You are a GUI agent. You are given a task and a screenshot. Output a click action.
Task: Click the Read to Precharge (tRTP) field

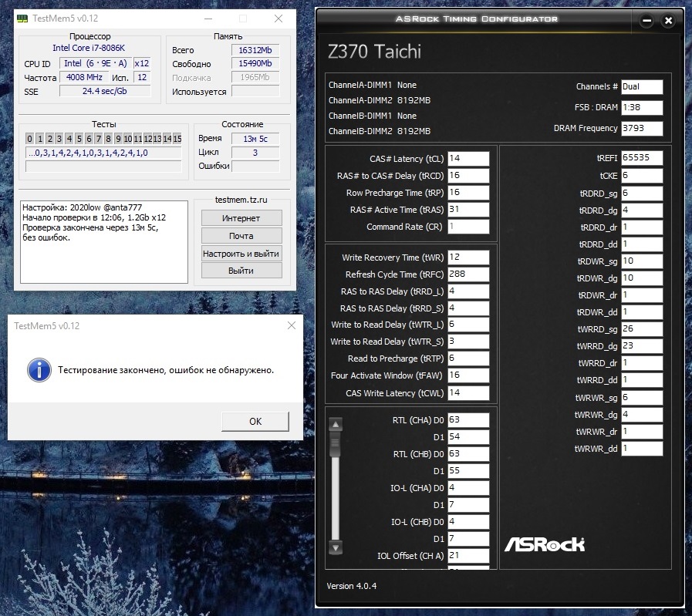[468, 358]
